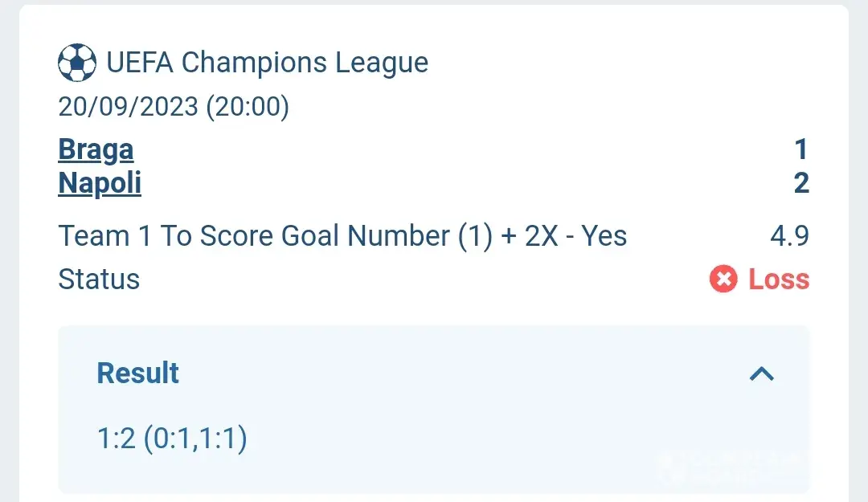Click Napoli's score of 2

coord(800,183)
